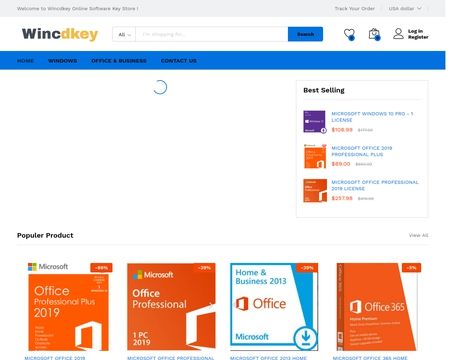The image size is (450, 360).
Task: Click the welcome message text in top bar
Action: pos(77,8)
